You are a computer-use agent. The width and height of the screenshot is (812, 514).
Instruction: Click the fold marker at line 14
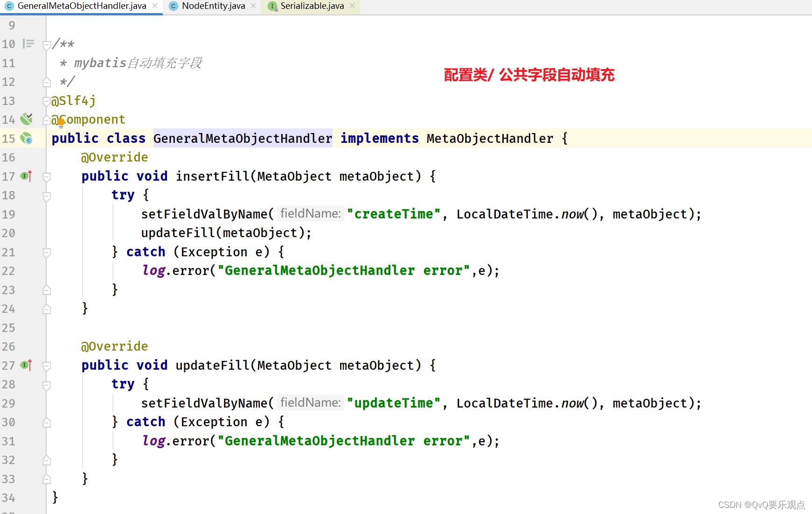47,120
